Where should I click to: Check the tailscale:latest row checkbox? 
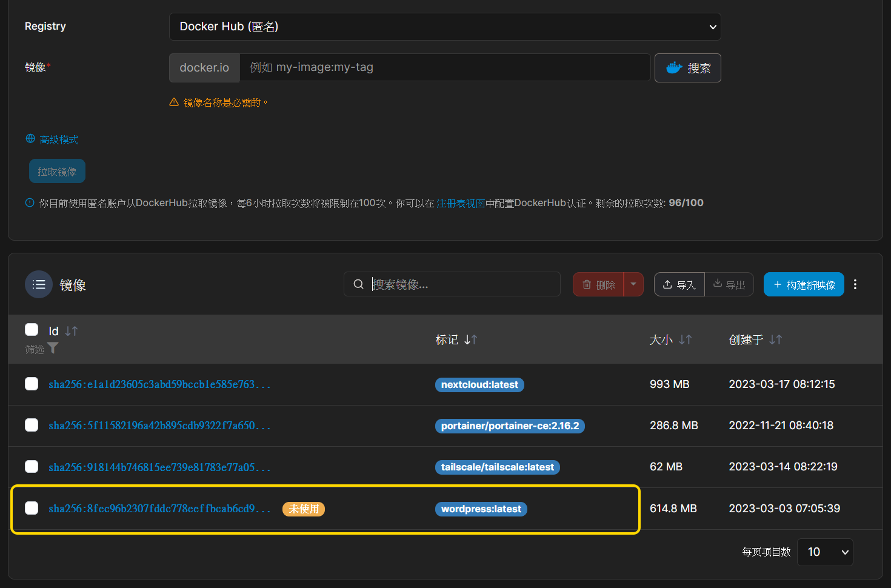[x=32, y=466]
